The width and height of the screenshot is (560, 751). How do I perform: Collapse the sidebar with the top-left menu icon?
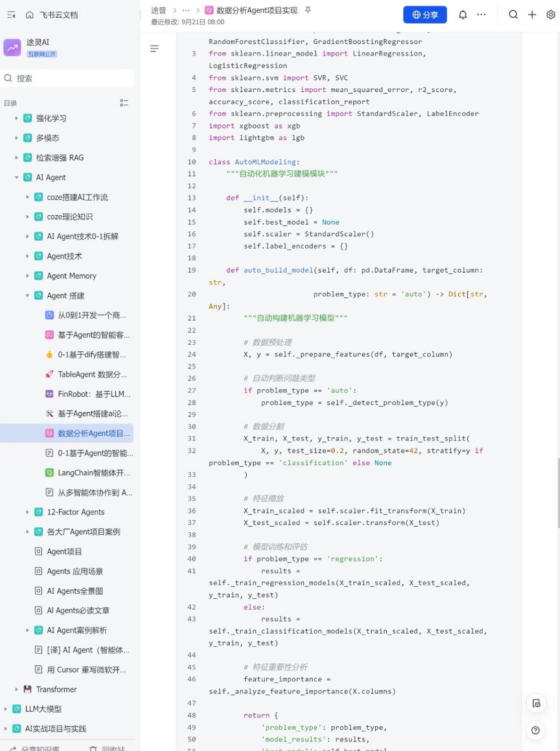11,15
